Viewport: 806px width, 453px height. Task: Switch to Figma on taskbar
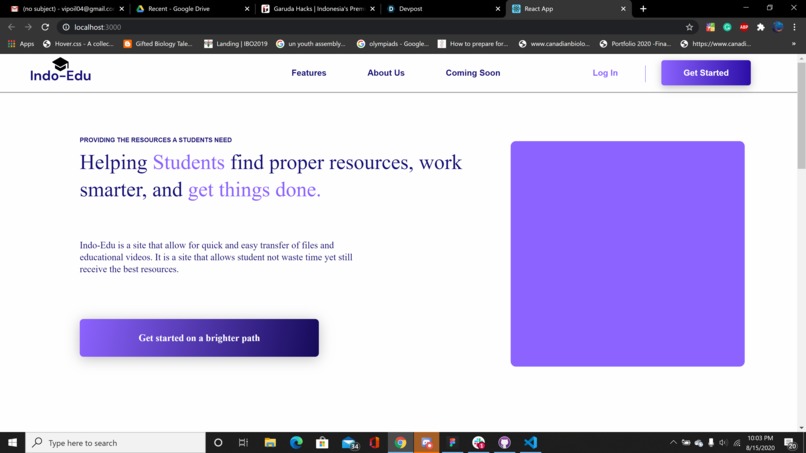tap(452, 443)
